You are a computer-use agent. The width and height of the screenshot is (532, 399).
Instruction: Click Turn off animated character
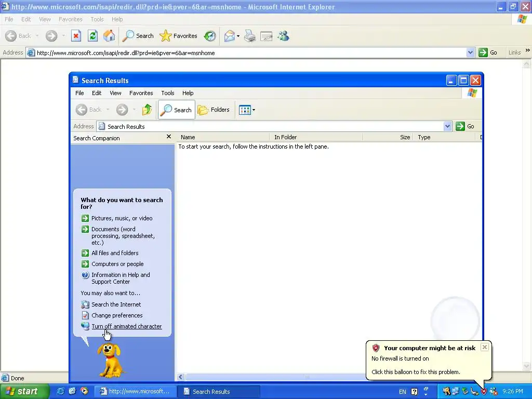(x=127, y=326)
